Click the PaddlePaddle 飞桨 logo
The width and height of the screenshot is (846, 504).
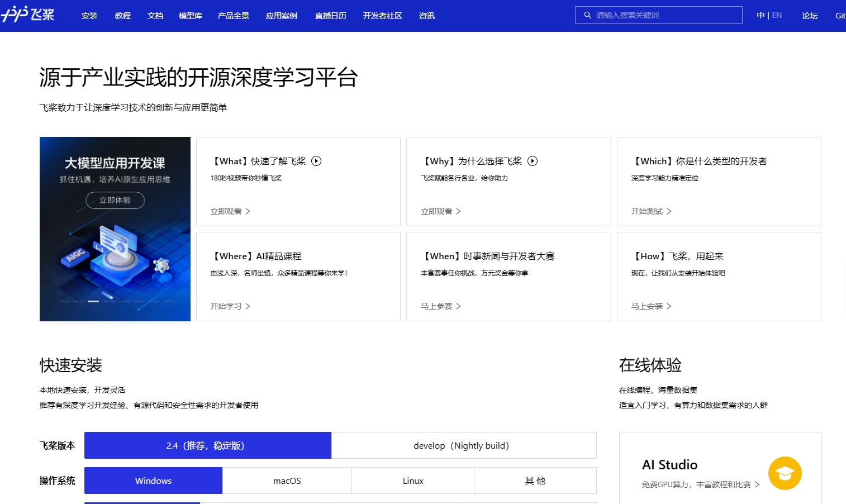28,15
